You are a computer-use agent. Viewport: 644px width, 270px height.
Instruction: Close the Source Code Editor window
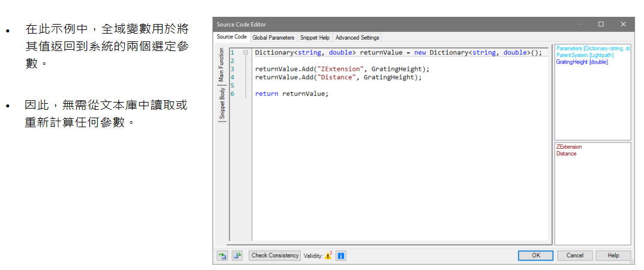pos(623,24)
